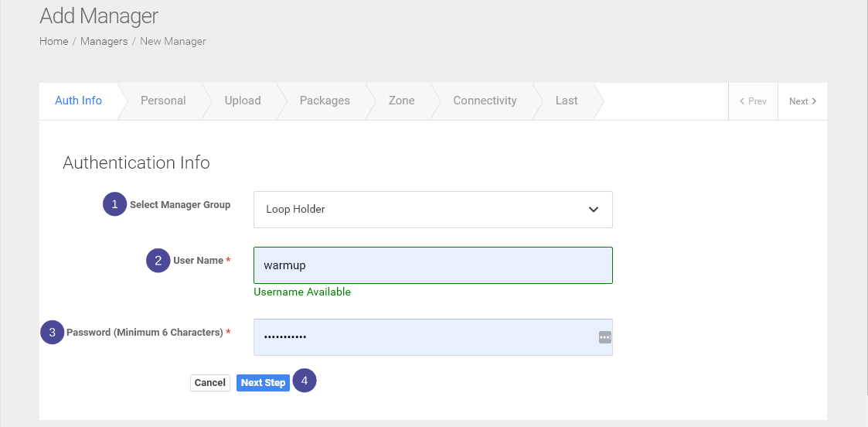Cancel adding the manager
Image resolution: width=868 pixels, height=427 pixels.
coord(209,383)
